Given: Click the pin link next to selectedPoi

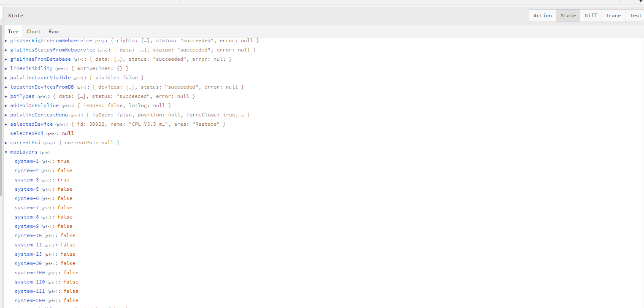Looking at the screenshot, I should click(x=51, y=134).
